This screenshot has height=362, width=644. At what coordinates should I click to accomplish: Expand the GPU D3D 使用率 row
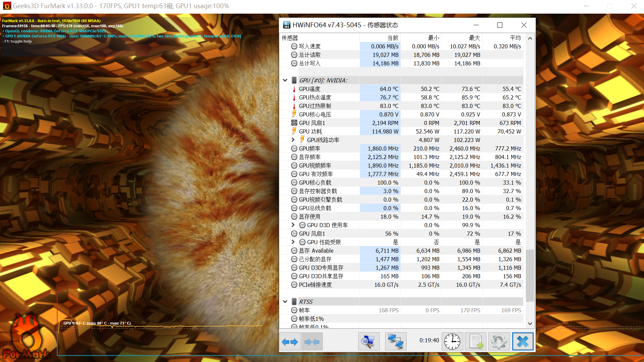point(293,225)
